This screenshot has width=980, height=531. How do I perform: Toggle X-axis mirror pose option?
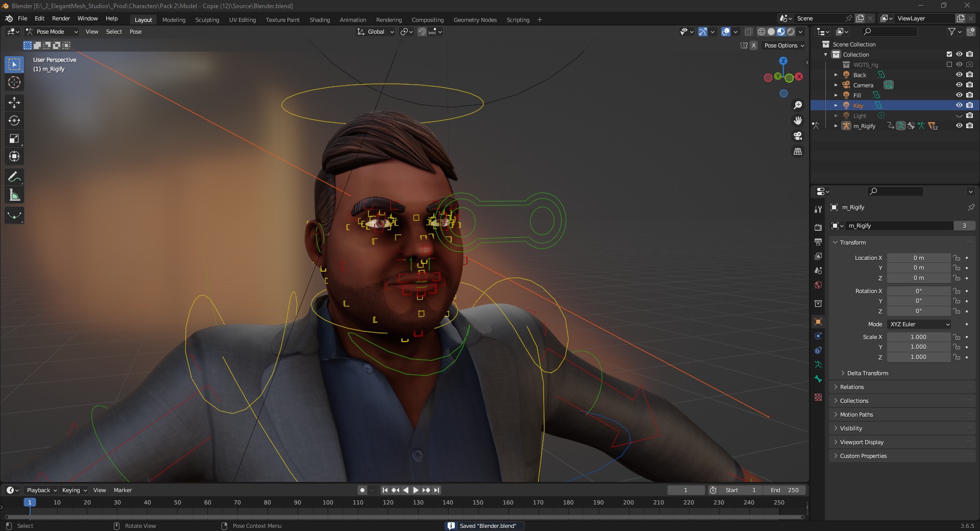[x=753, y=45]
